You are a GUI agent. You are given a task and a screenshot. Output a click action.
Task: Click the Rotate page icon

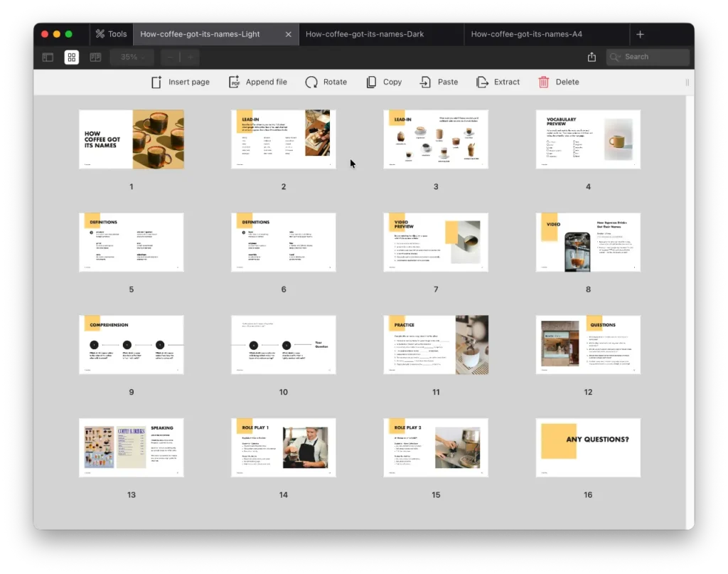[311, 82]
